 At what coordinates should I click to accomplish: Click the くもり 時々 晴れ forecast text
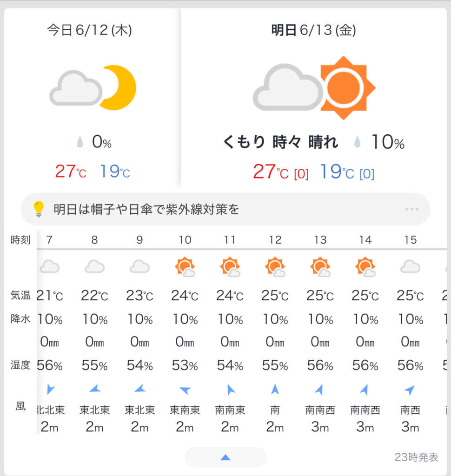(281, 142)
